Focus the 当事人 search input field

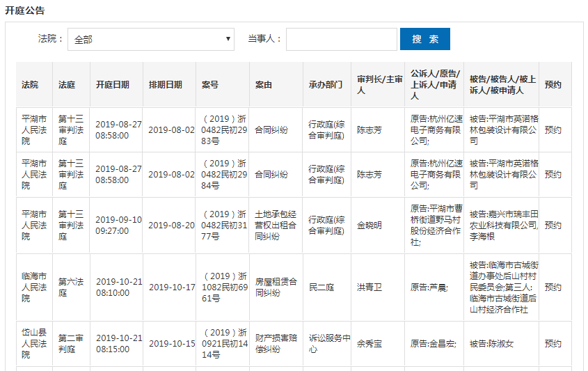(341, 40)
